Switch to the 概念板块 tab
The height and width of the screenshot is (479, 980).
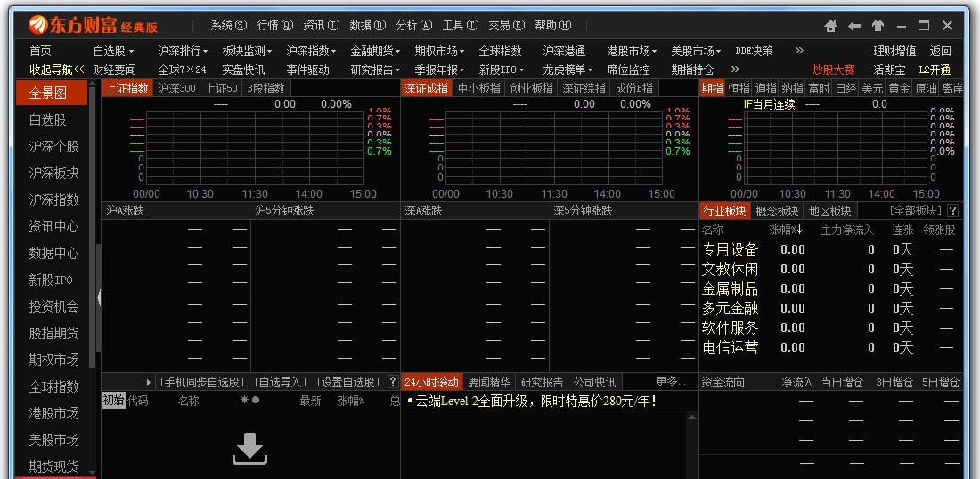pos(777,211)
